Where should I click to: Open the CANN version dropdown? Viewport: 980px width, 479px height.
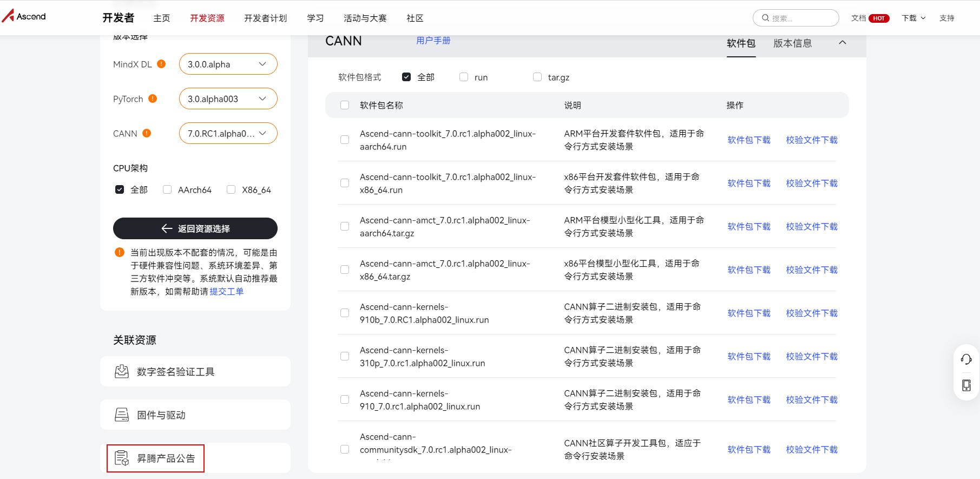tap(228, 133)
